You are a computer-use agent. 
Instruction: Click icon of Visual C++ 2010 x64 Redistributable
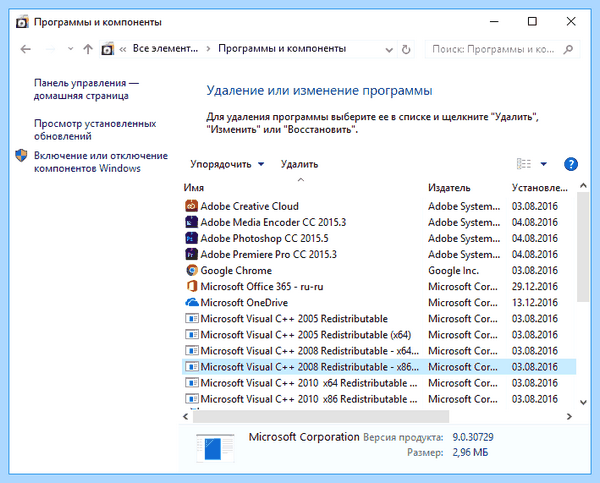click(x=191, y=383)
